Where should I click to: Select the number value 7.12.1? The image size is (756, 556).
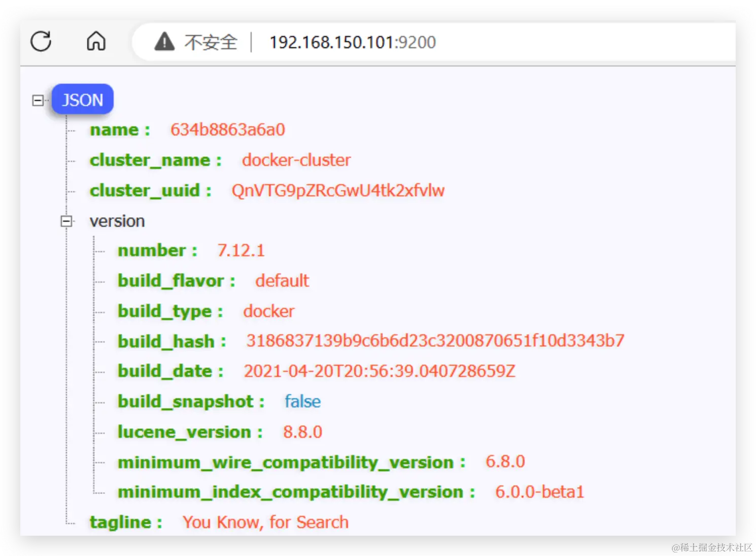coord(240,250)
